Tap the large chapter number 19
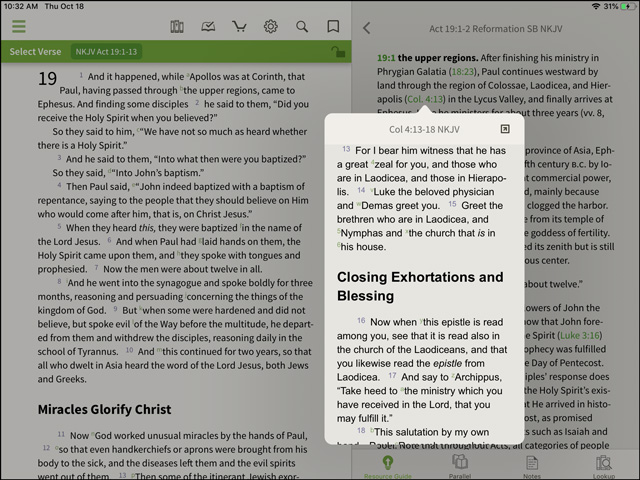The width and height of the screenshot is (640, 480). click(47, 79)
